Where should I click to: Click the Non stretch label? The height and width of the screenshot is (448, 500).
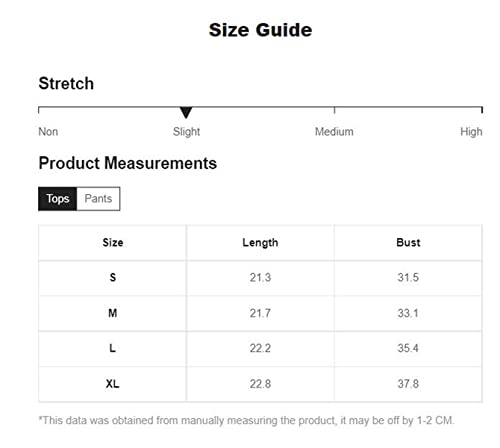point(48,131)
